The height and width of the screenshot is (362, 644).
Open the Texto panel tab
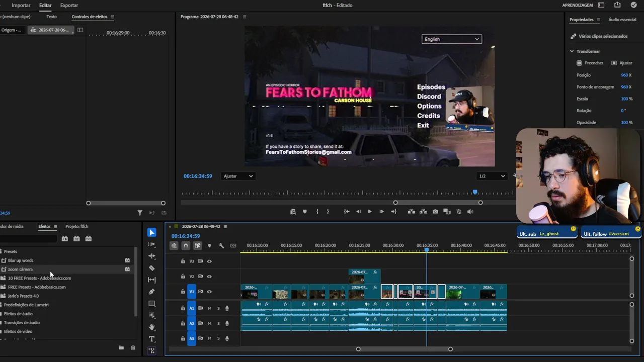coord(51,17)
